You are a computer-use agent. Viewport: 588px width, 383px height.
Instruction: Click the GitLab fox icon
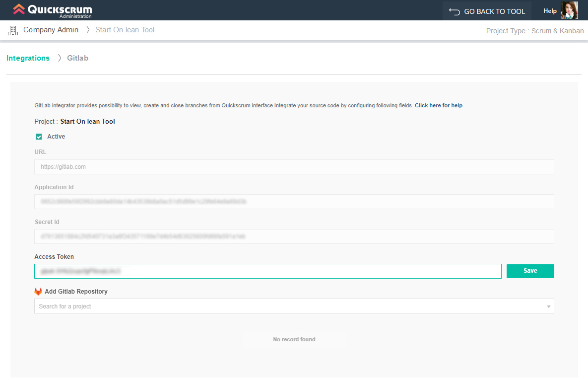tap(38, 292)
